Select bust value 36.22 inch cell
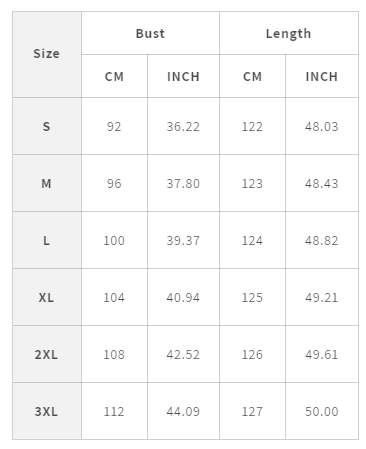This screenshot has width=366, height=449. [x=183, y=126]
